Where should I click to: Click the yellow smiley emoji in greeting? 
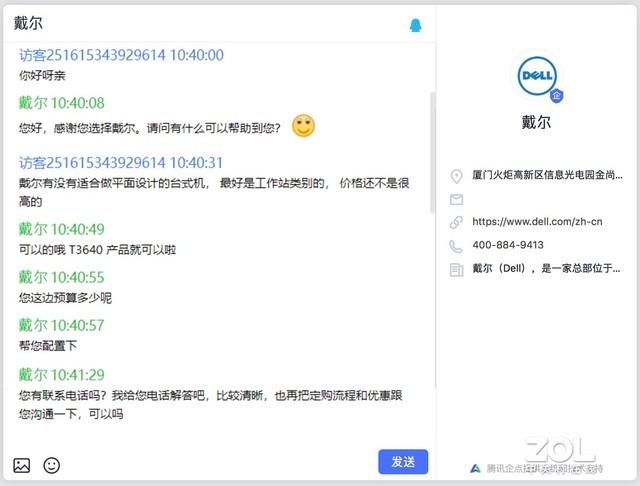[303, 126]
